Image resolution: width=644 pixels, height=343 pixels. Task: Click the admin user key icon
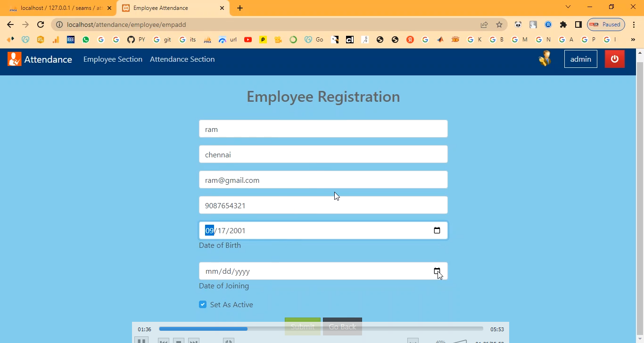(545, 58)
